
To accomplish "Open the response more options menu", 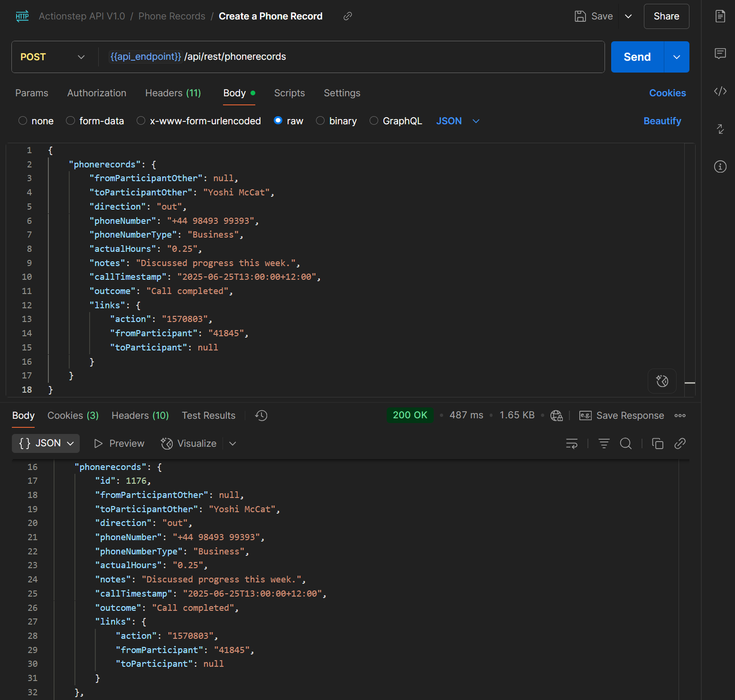I will point(680,415).
